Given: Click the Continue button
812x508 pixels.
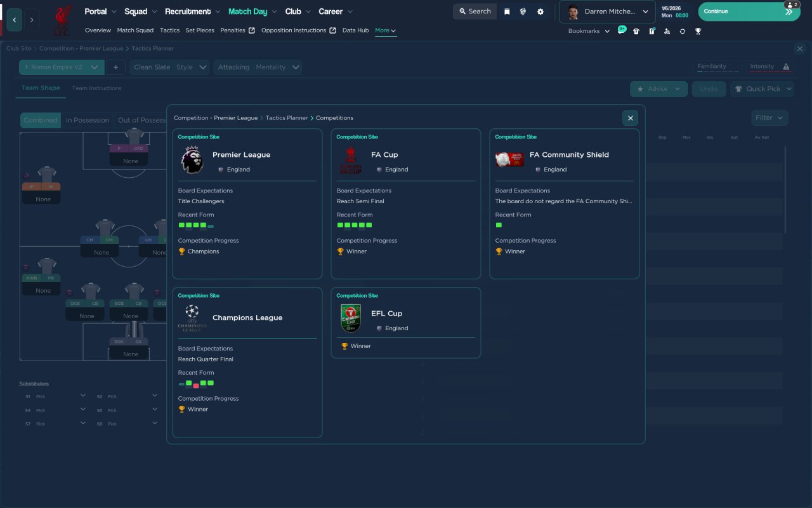Looking at the screenshot, I should pyautogui.click(x=749, y=11).
